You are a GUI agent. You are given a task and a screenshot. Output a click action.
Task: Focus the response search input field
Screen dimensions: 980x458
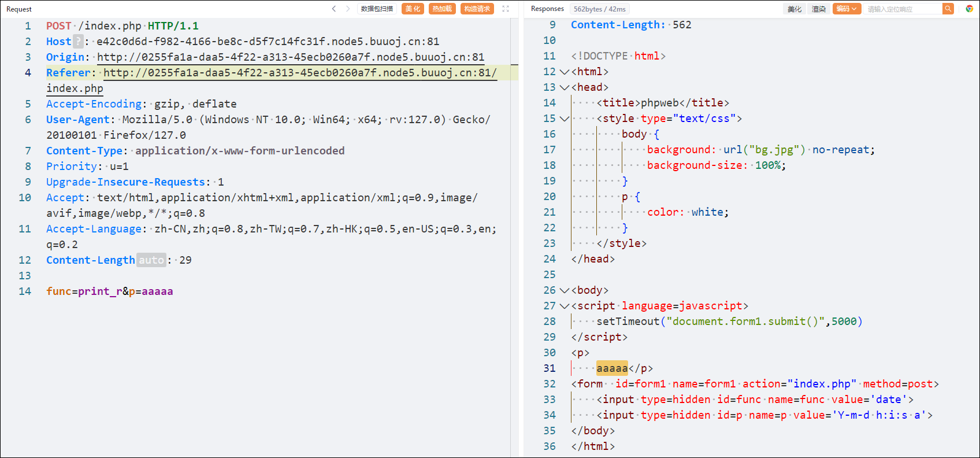pos(903,9)
